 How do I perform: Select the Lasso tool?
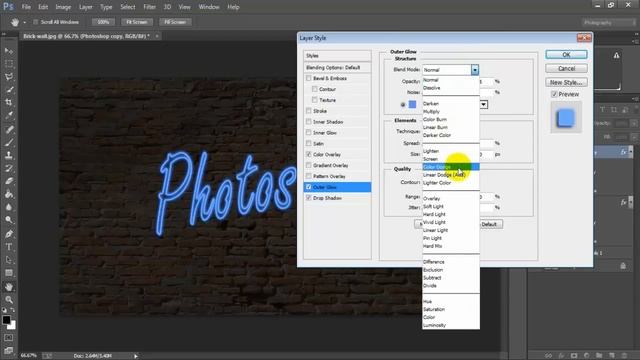click(x=9, y=77)
